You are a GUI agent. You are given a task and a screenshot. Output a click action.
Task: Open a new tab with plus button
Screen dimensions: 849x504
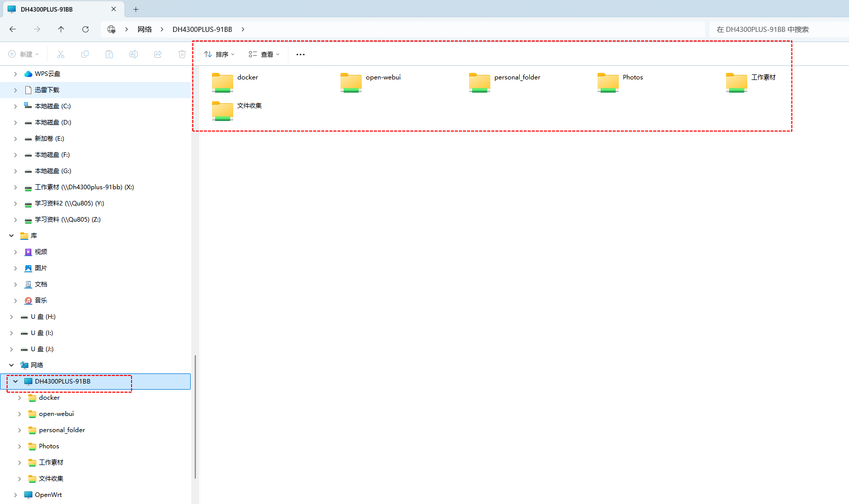pyautogui.click(x=136, y=9)
